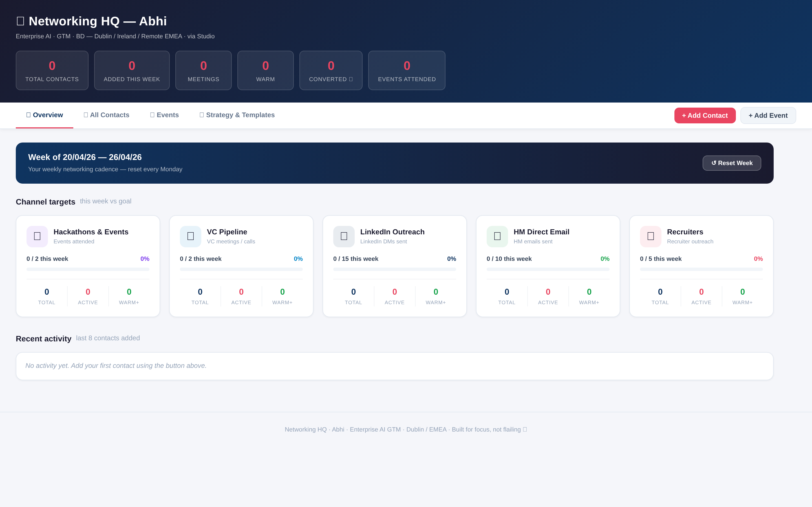Click the Networking HQ header logo icon

tap(21, 21)
